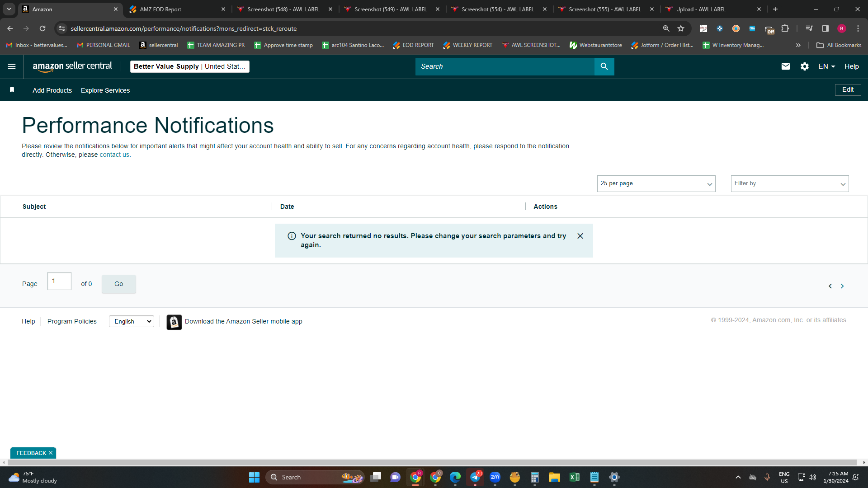Go to previous page arrow
The image size is (868, 488).
click(830, 286)
